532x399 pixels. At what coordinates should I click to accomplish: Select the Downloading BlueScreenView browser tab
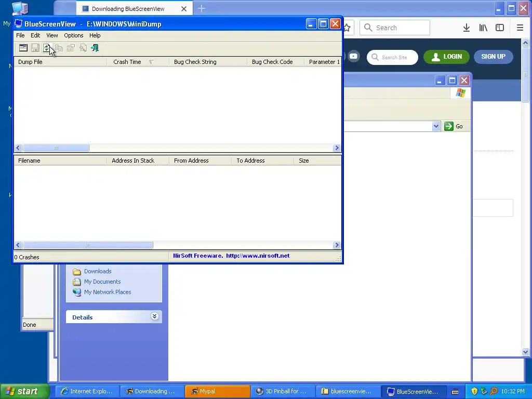point(128,9)
